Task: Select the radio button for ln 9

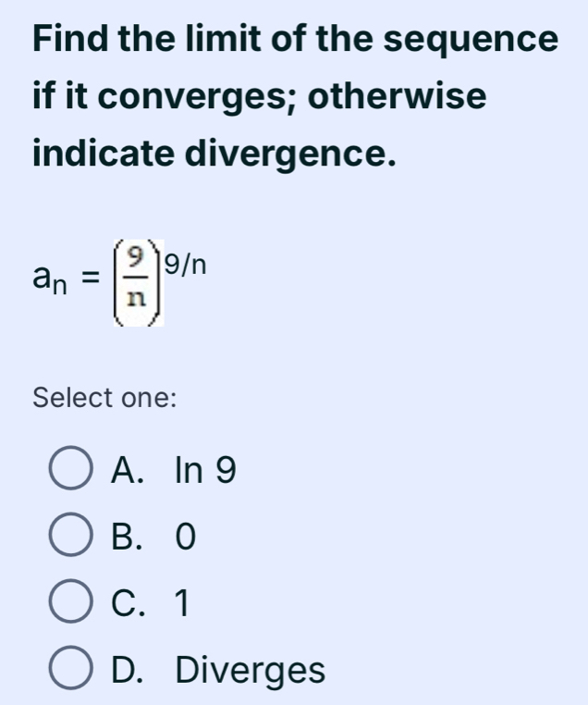Action: click(x=70, y=473)
